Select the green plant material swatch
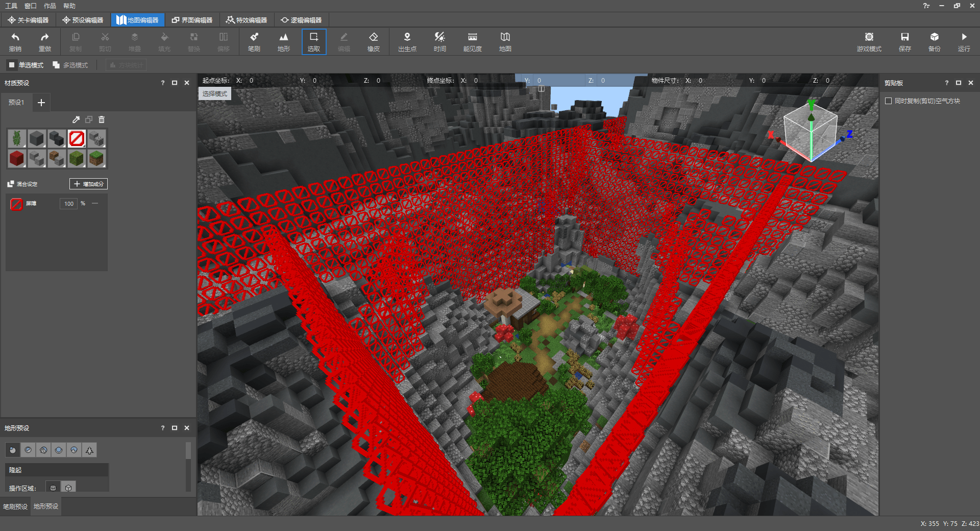Image resolution: width=980 pixels, height=531 pixels. click(x=17, y=138)
